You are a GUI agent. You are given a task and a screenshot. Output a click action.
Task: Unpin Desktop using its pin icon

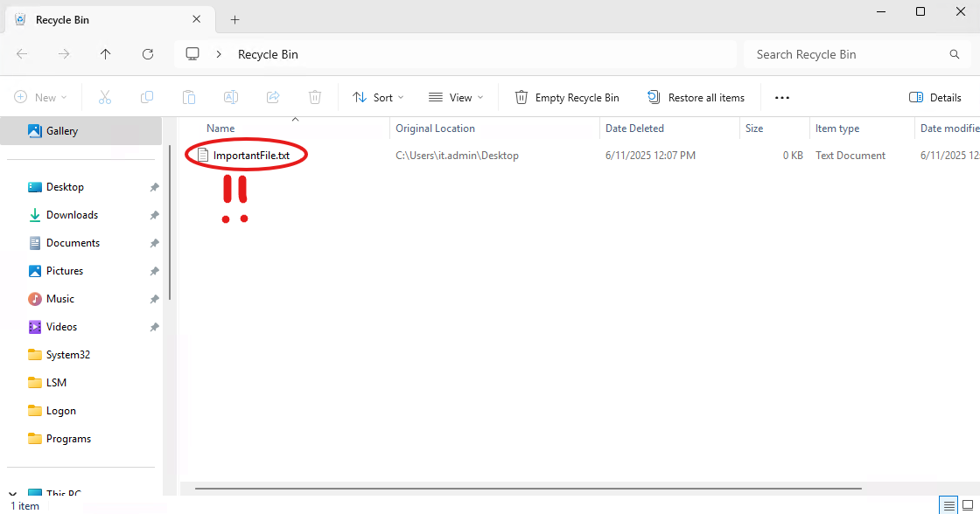click(x=154, y=187)
